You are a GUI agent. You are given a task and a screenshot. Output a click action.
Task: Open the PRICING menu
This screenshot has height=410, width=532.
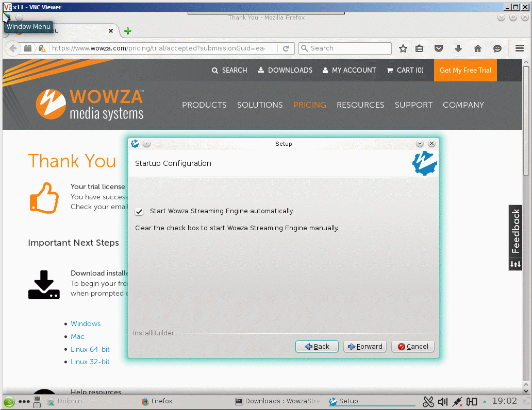point(310,105)
